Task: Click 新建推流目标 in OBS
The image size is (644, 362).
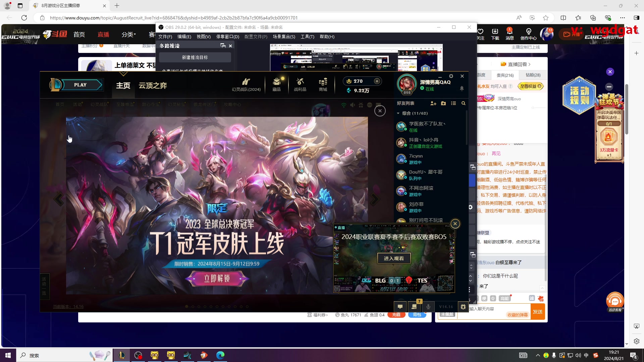Action: point(195,58)
